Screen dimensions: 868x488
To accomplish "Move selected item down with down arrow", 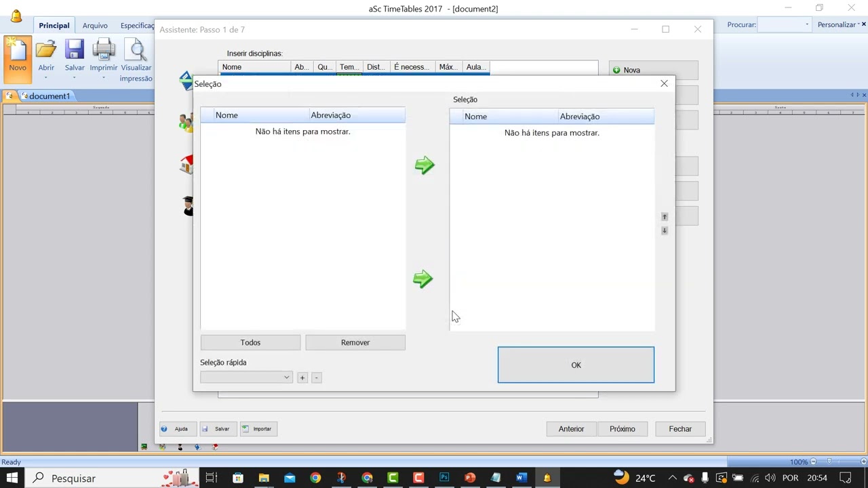I will [x=665, y=230].
